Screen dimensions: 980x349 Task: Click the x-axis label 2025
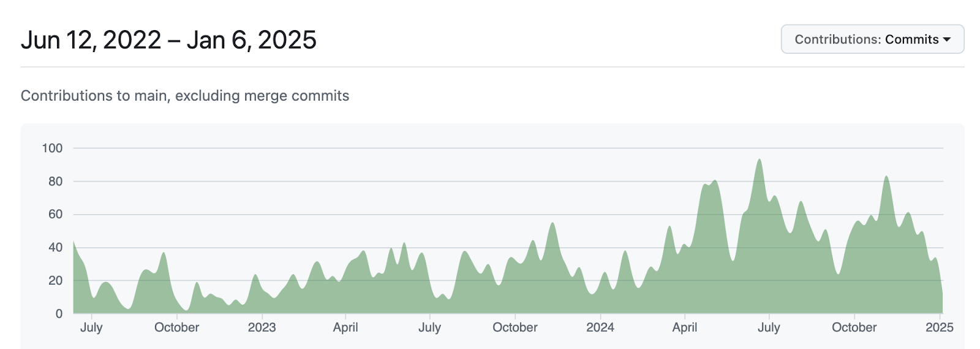(939, 328)
